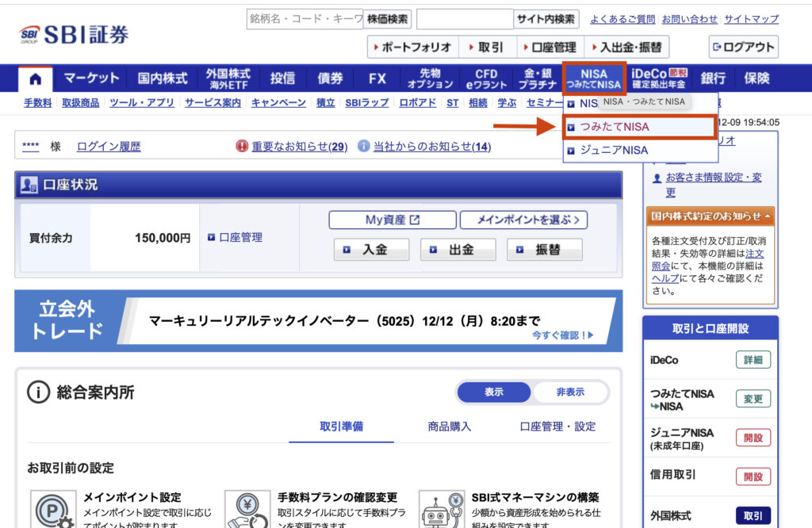Click the 手数料プラン yen coin icon
This screenshot has height=528, width=812.
click(247, 511)
